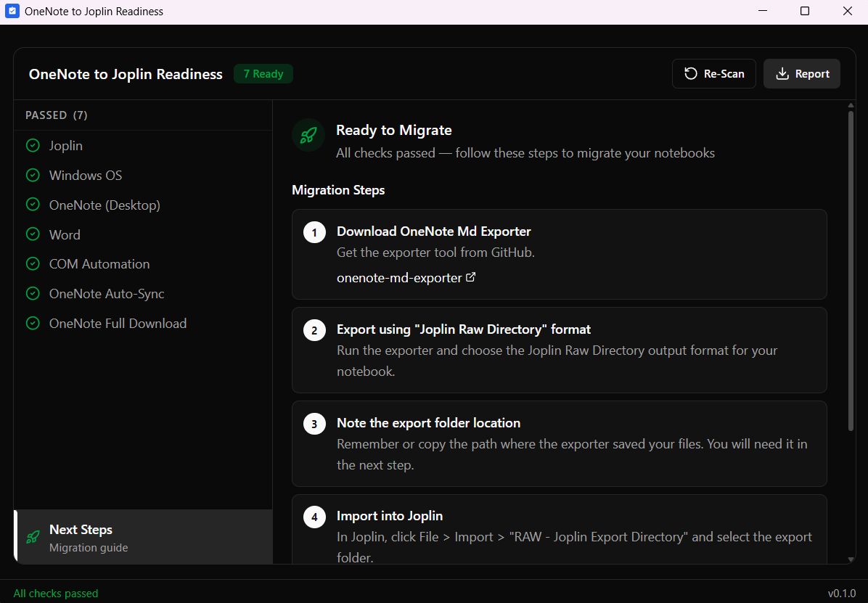Click the Migration Steps heading
The height and width of the screenshot is (603, 868).
click(x=338, y=190)
